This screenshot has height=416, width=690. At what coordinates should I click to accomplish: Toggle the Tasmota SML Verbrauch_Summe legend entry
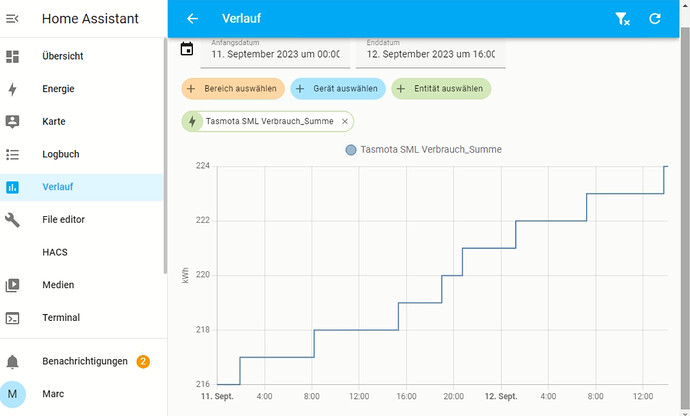pos(423,149)
